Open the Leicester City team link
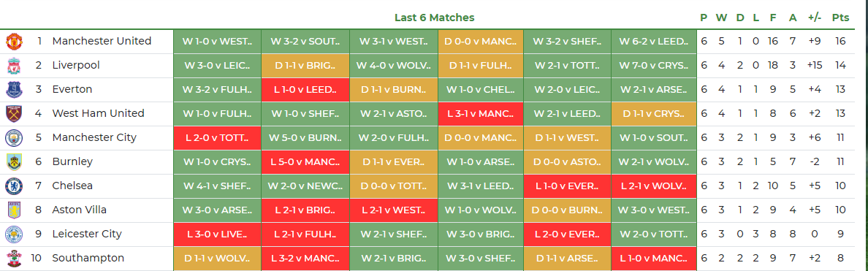The height and width of the screenshot is (271, 868). coord(87,234)
